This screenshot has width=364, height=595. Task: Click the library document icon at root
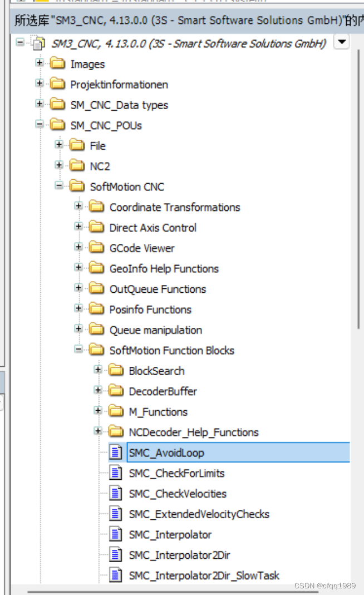pyautogui.click(x=38, y=43)
